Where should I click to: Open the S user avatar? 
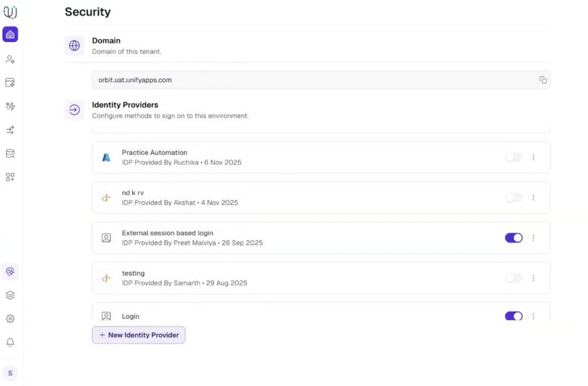coord(10,374)
